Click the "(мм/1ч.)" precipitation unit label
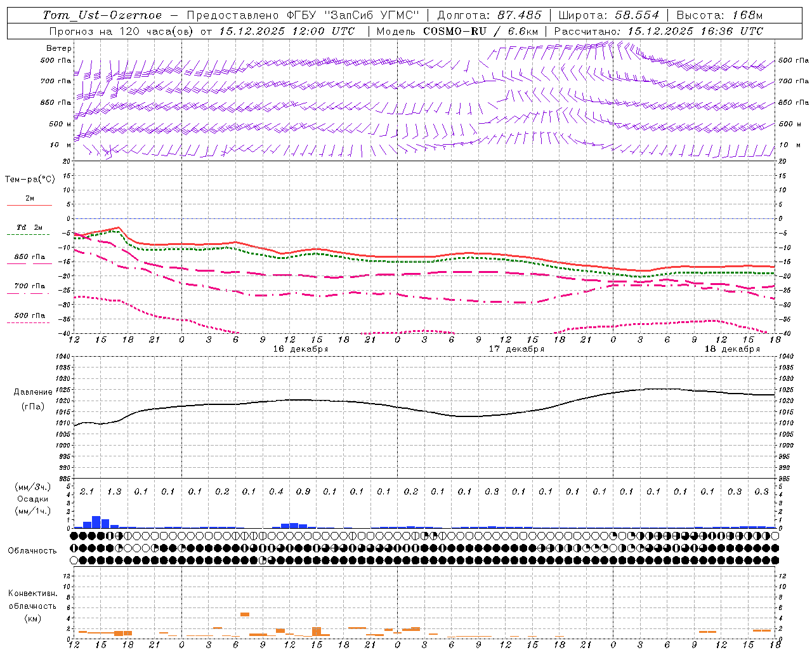The image size is (812, 650). click(33, 511)
